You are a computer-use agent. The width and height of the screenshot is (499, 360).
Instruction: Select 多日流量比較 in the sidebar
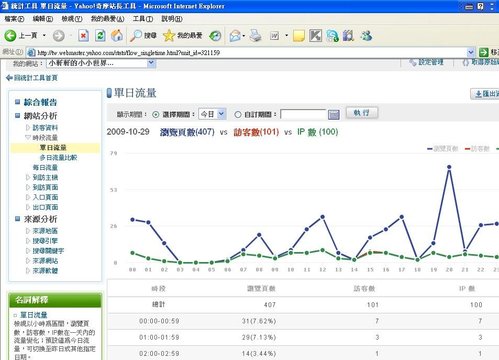click(x=58, y=157)
